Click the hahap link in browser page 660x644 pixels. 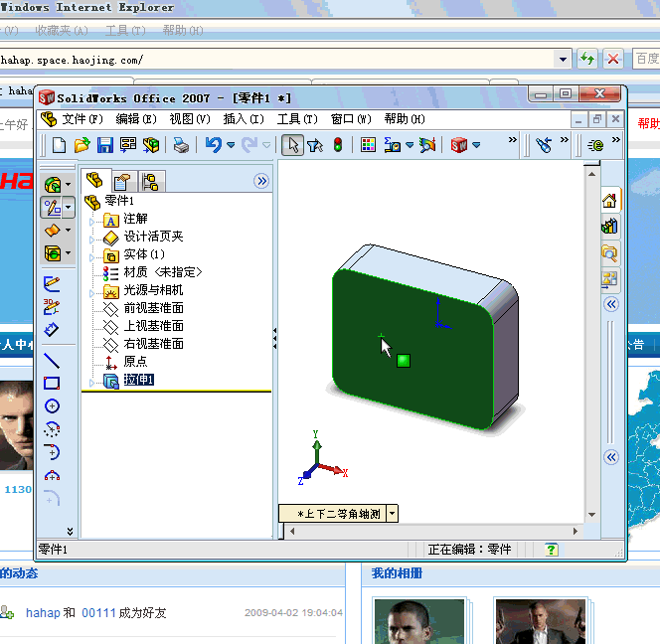click(43, 613)
